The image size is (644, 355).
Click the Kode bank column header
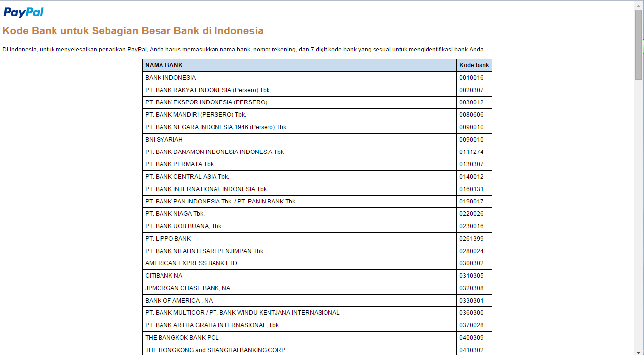(474, 65)
